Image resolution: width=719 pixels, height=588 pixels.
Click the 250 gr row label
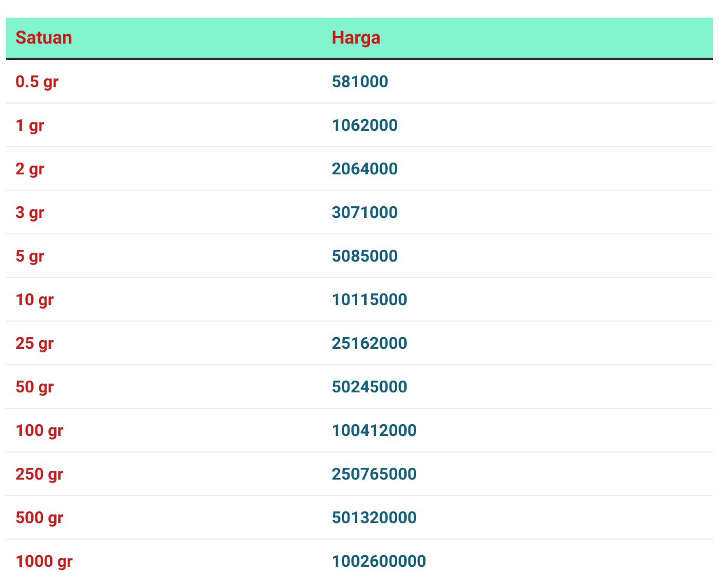39,474
